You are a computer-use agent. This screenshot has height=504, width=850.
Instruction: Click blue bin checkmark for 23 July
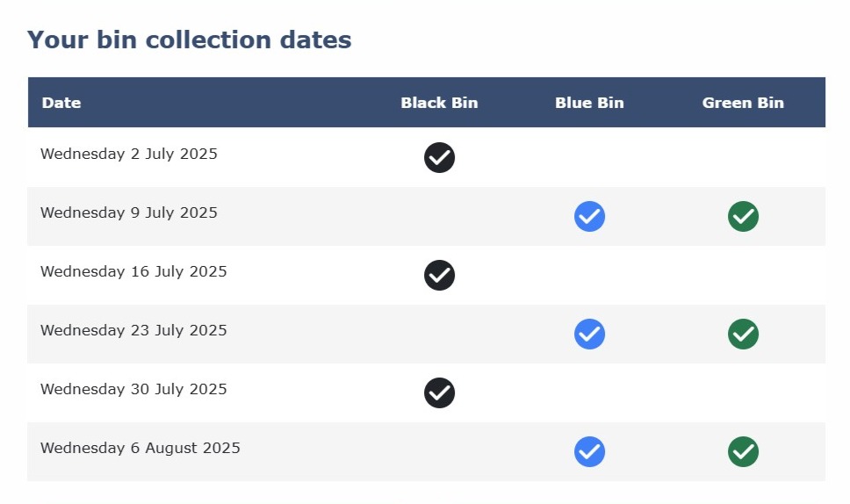(x=589, y=334)
